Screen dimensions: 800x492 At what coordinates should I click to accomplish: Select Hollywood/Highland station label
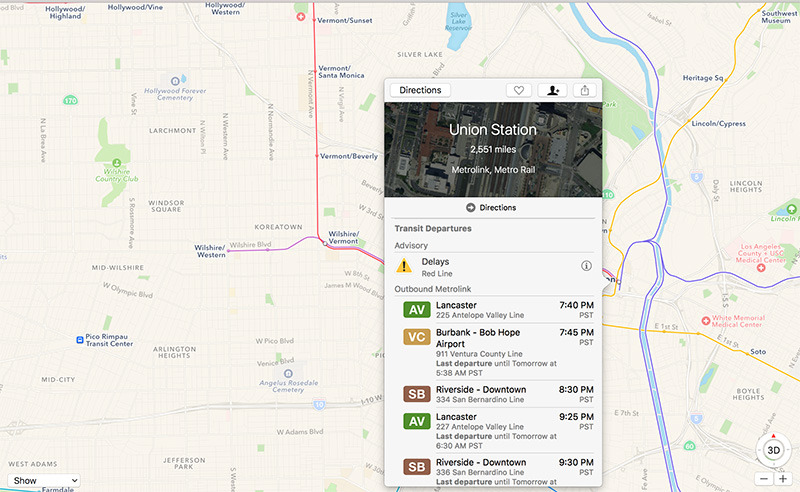65,12
